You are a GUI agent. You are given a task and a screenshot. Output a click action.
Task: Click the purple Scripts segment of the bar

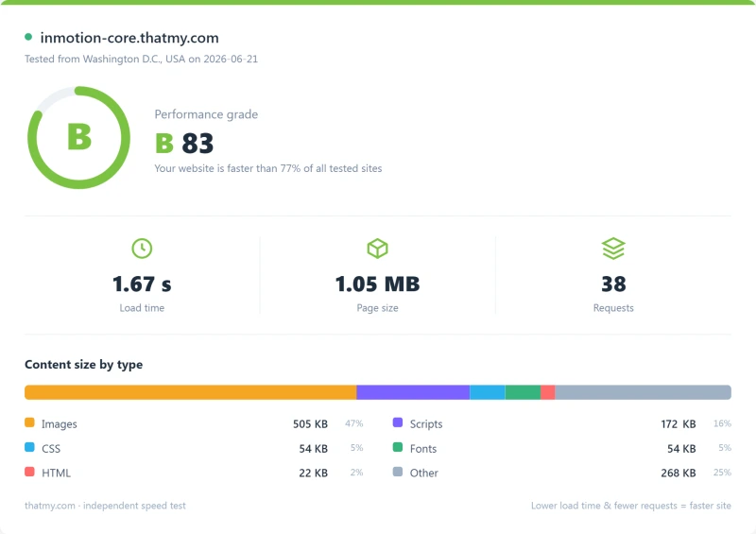click(413, 392)
